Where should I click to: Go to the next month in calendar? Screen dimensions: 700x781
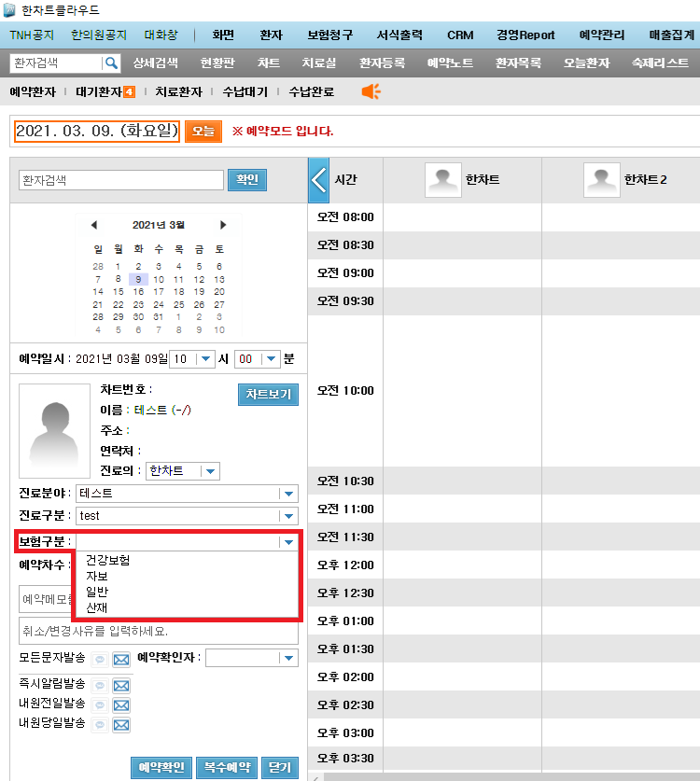[223, 225]
